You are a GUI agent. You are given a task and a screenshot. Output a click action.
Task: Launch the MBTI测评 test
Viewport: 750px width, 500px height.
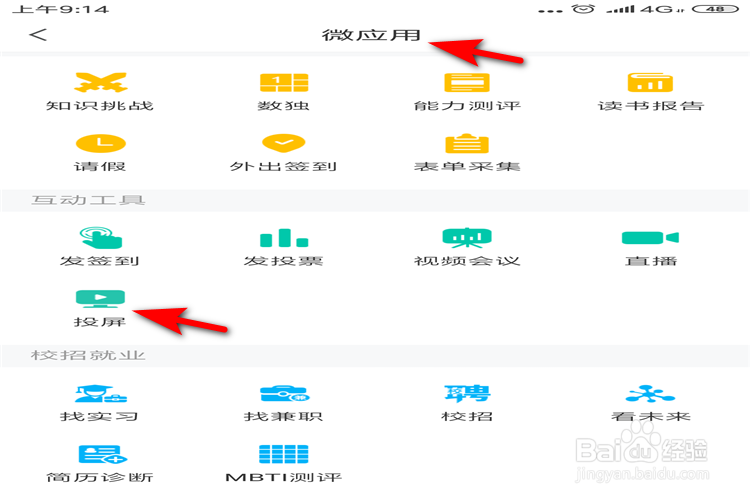point(284,464)
